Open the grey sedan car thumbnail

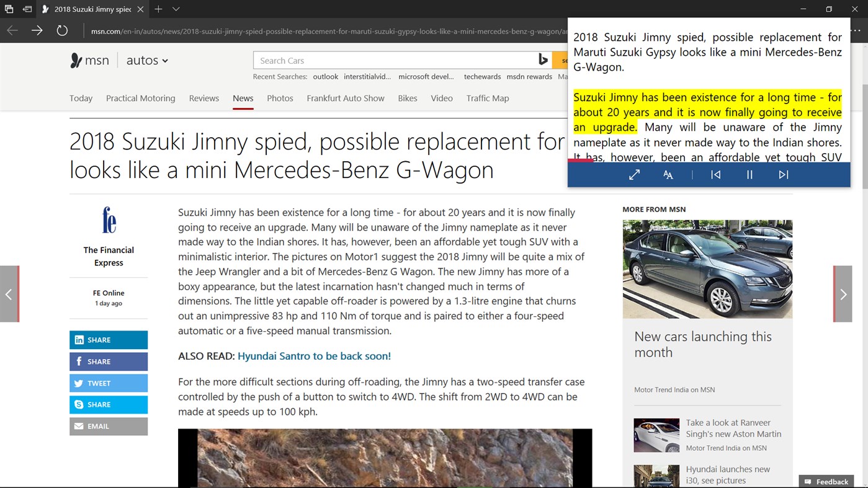[707, 269]
